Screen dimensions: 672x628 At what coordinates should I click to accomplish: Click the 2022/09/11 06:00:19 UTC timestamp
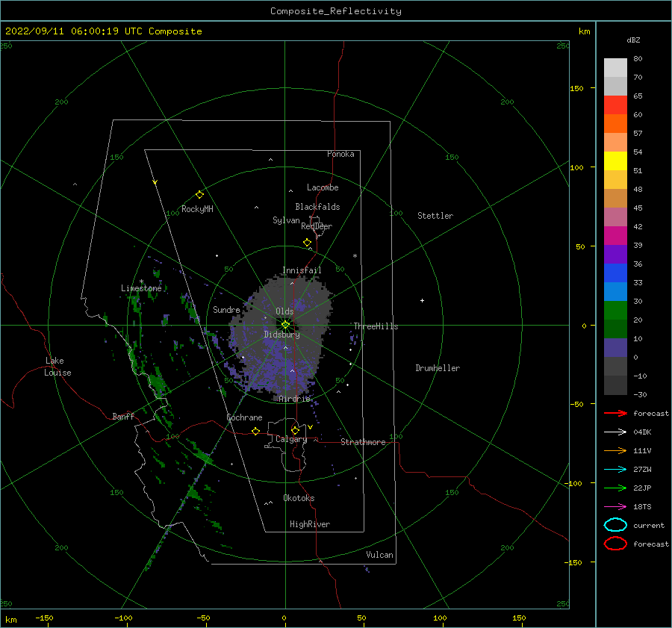pos(103,31)
